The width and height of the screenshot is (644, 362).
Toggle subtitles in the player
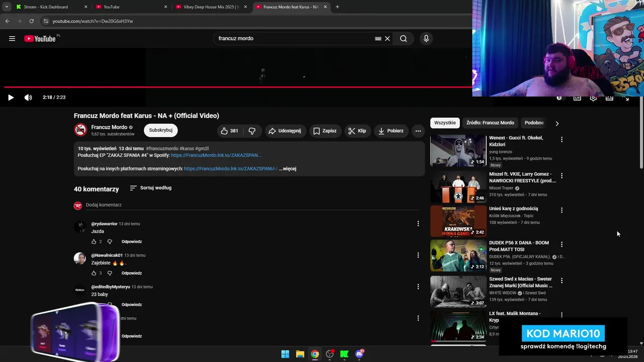tap(577, 98)
